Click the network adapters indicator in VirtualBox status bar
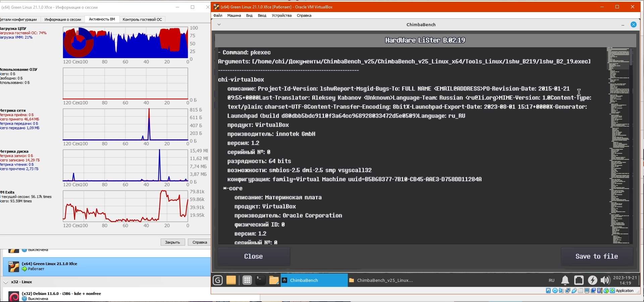The image size is (644, 302). [568, 291]
